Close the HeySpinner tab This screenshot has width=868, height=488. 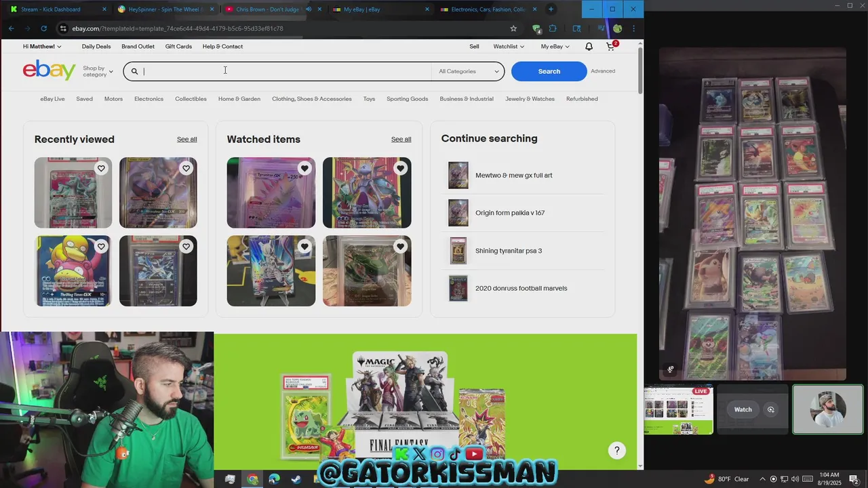212,9
